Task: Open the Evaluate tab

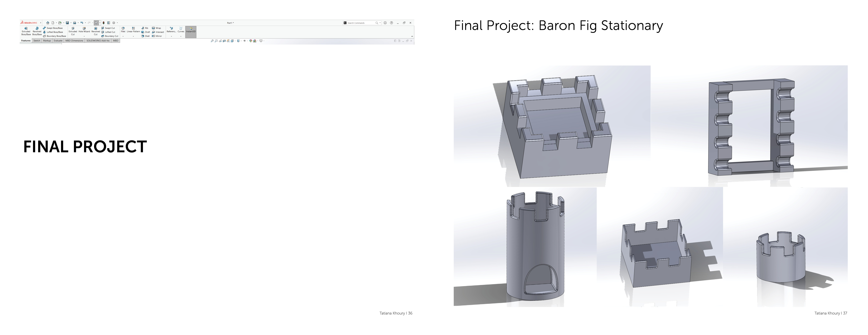Action: (x=58, y=41)
